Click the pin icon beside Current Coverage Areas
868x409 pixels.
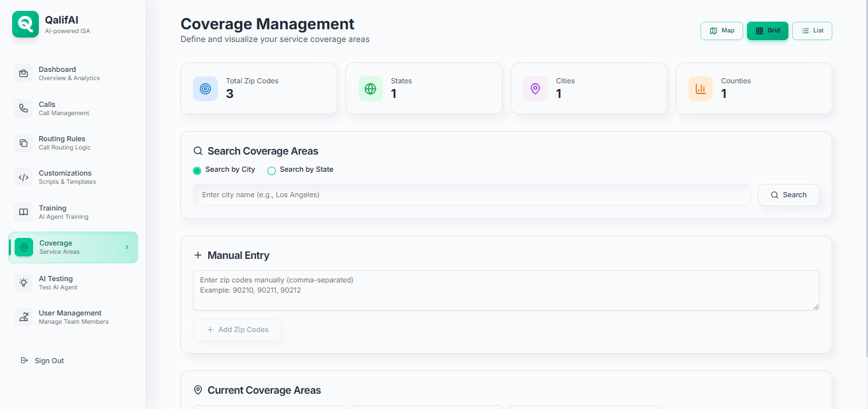click(198, 391)
